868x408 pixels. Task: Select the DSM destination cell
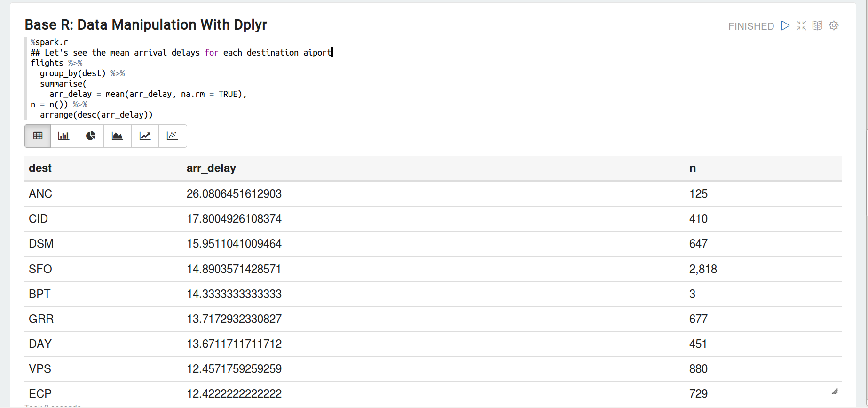click(41, 243)
